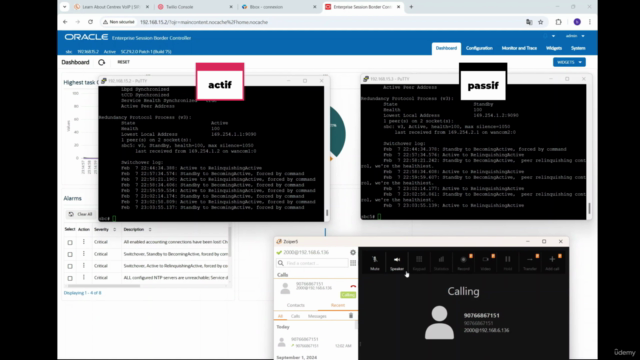Click the green Calling status badge
The image size is (640, 360).
coord(348,295)
